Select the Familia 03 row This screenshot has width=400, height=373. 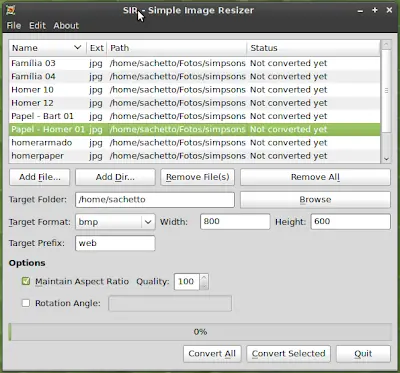tap(194, 63)
